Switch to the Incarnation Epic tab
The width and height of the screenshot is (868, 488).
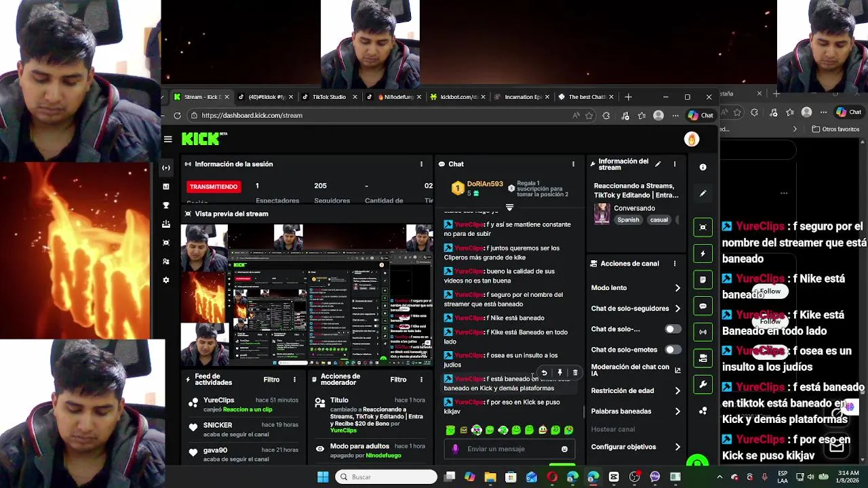pos(522,97)
